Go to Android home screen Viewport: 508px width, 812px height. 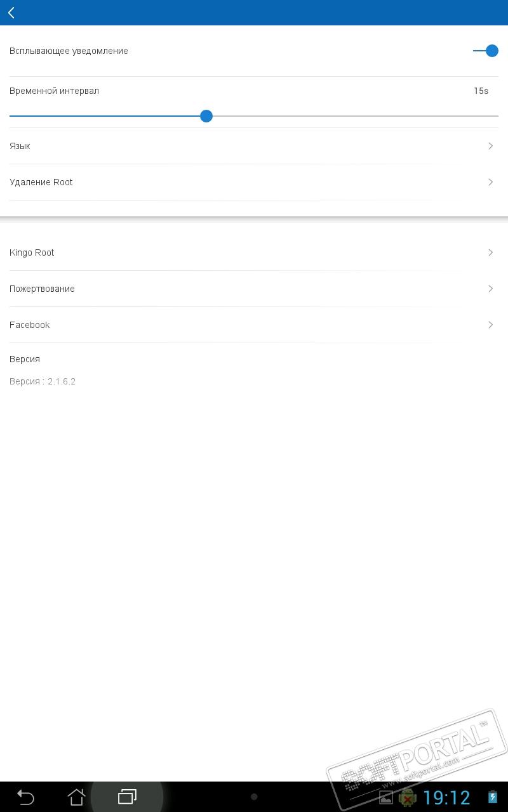pos(76,797)
